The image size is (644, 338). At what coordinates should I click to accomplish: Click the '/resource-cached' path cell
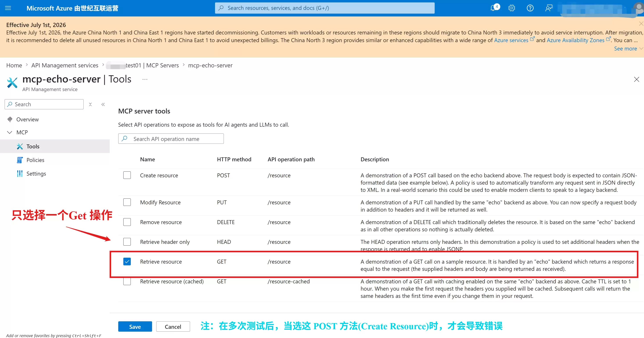click(x=289, y=281)
